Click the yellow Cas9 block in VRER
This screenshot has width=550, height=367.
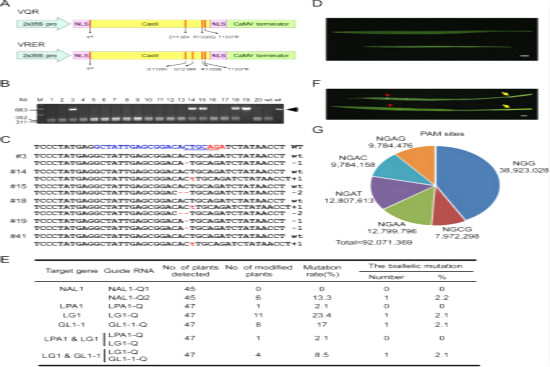click(x=150, y=55)
